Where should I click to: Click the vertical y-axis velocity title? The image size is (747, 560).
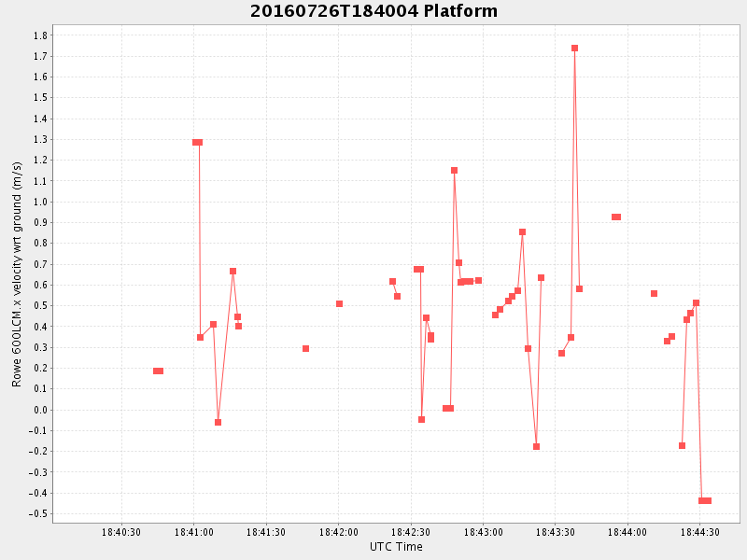coord(17,274)
